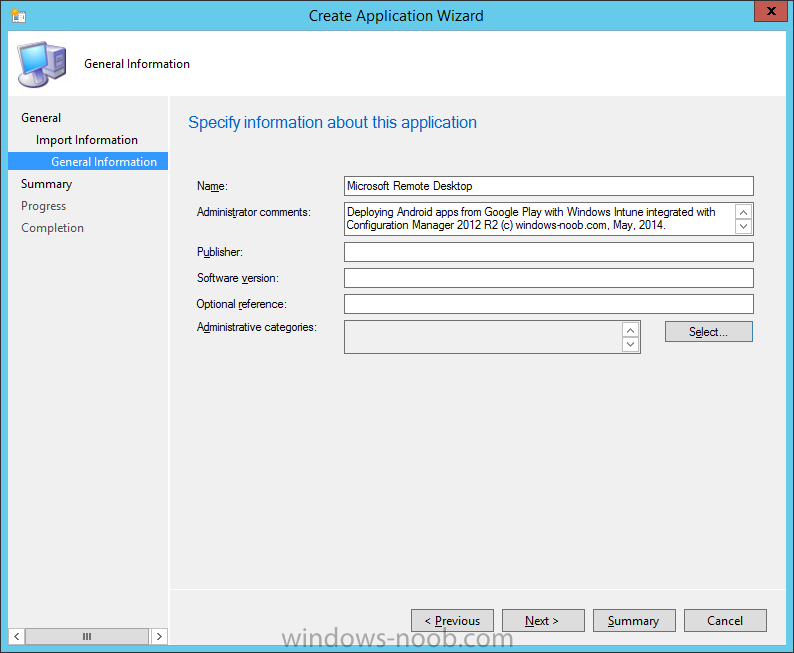
Task: Click the computer icon in the header
Action: (42, 64)
